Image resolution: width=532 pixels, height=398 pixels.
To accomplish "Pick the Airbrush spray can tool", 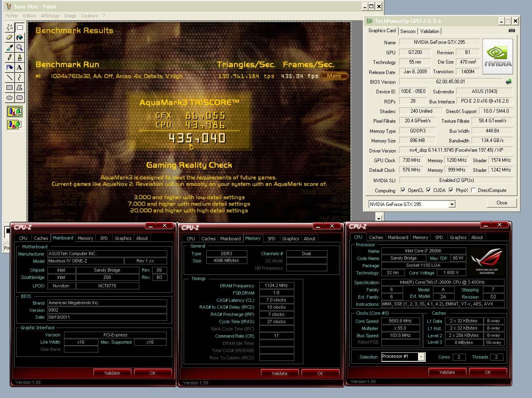I will [x=10, y=68].
